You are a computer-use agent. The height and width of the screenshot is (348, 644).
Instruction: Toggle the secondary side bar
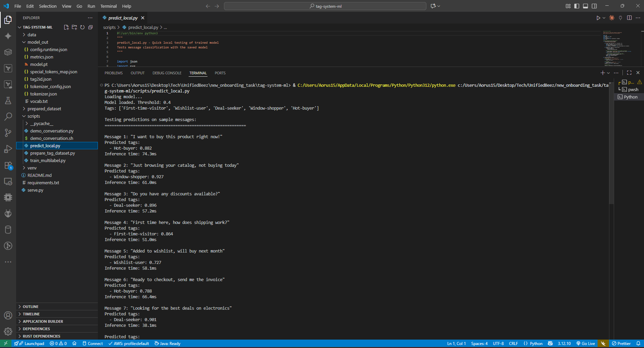(594, 6)
